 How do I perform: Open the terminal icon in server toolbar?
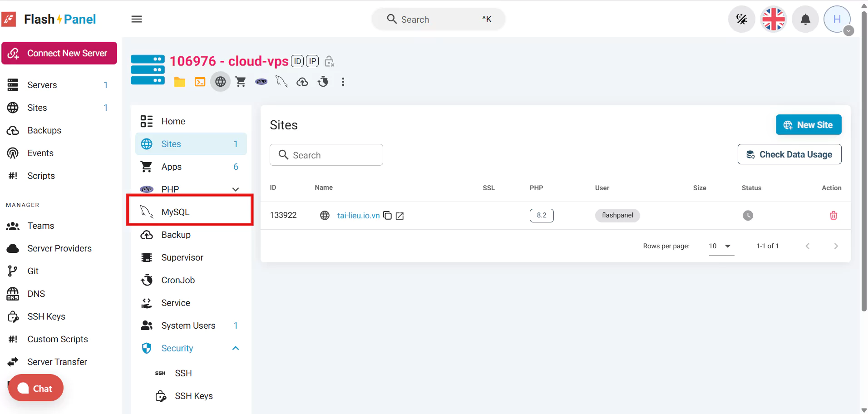point(200,82)
